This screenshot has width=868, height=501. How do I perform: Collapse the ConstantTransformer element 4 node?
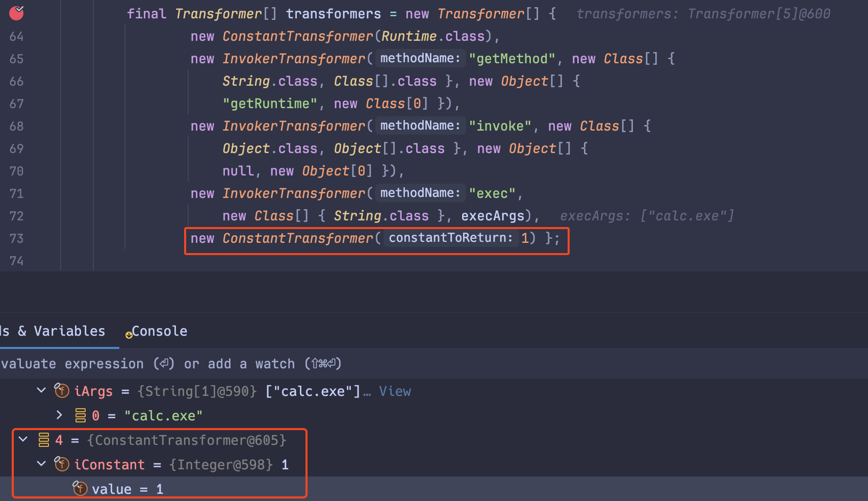coord(22,440)
